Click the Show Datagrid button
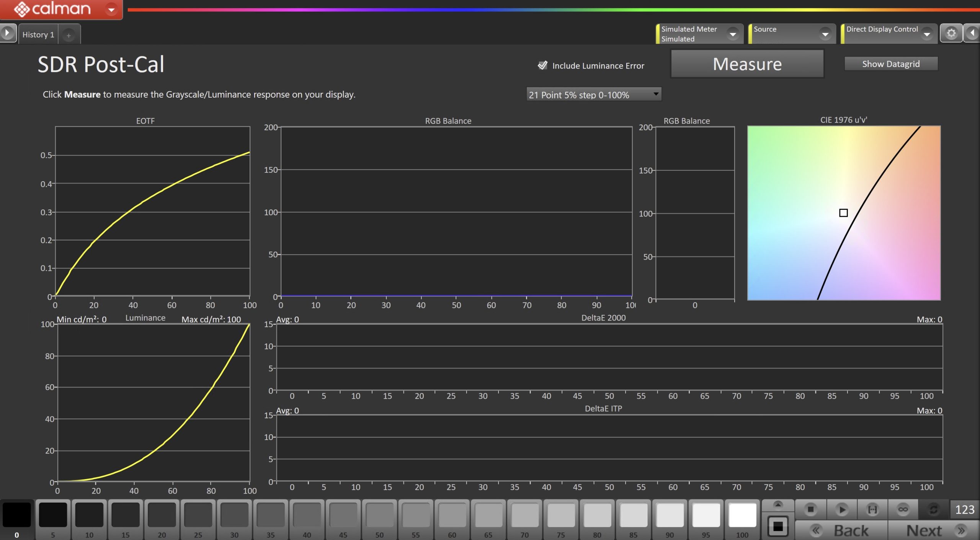This screenshot has height=540, width=980. pos(891,64)
